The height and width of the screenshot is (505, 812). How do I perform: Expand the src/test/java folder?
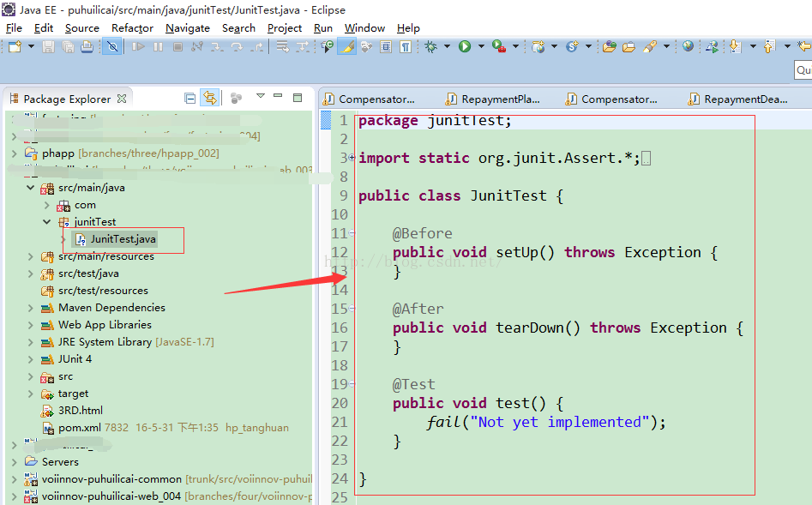[30, 274]
